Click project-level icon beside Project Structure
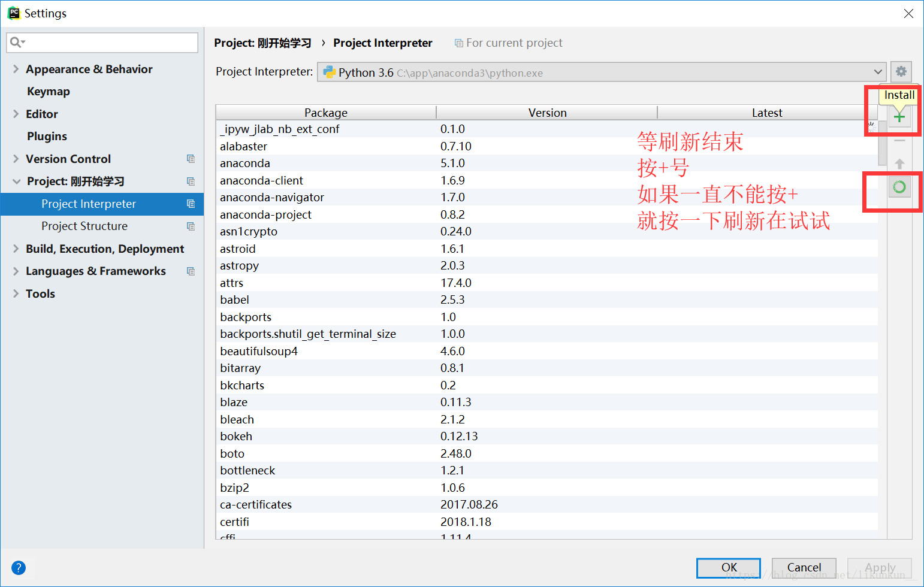 [x=191, y=226]
